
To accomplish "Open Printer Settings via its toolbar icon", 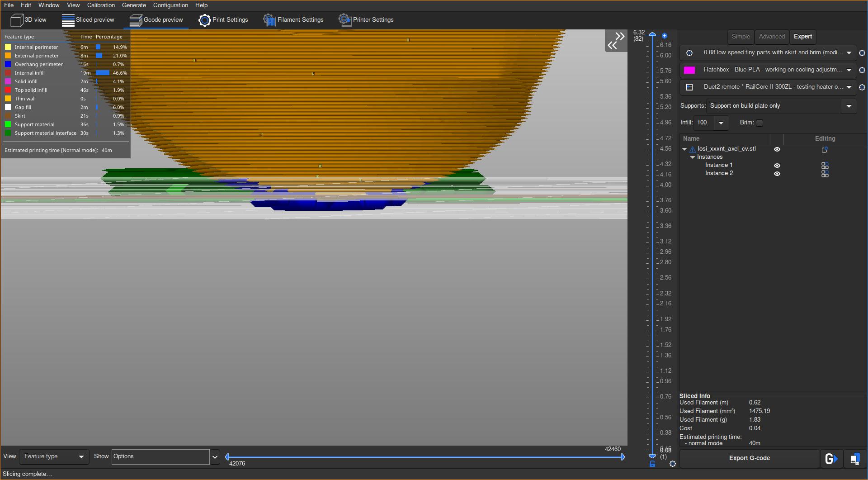I will [344, 20].
